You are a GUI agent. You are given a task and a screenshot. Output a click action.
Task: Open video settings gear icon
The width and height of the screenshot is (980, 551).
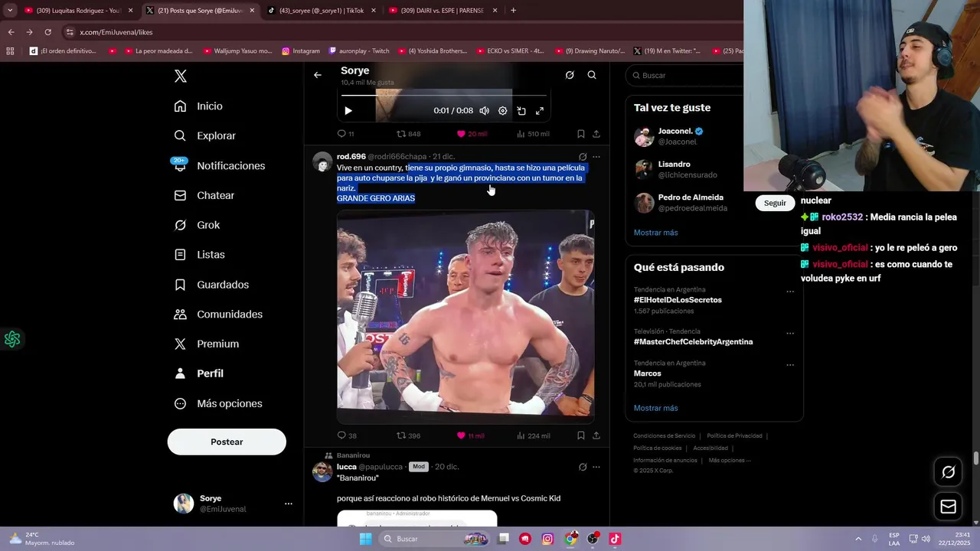coord(503,111)
